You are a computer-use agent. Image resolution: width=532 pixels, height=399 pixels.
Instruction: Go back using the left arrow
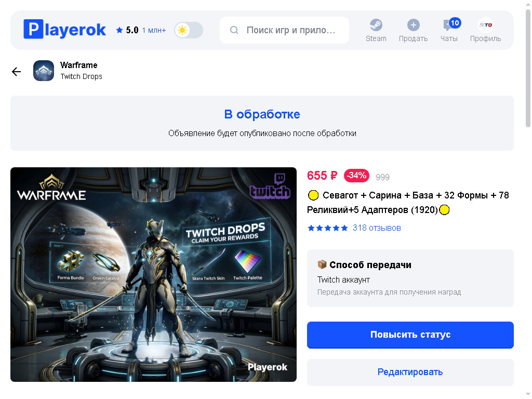pos(16,72)
